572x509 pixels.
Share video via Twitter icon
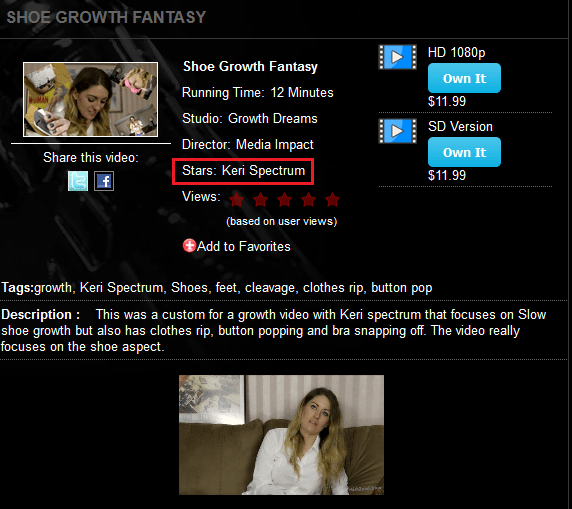tap(78, 181)
